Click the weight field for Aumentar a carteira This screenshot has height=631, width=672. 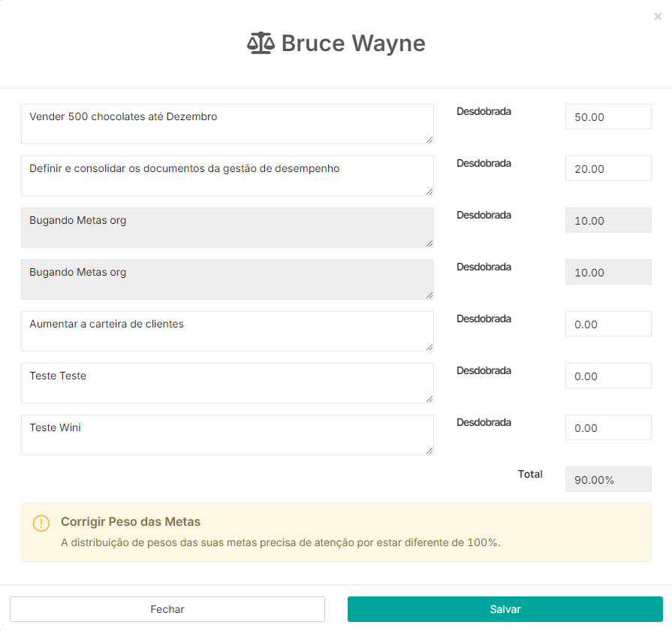click(x=608, y=324)
